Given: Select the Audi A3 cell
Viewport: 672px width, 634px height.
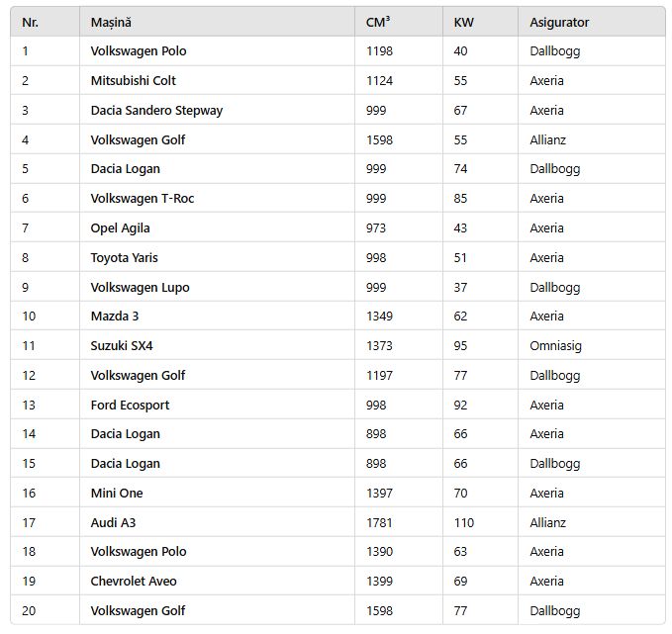Looking at the screenshot, I should point(113,522).
